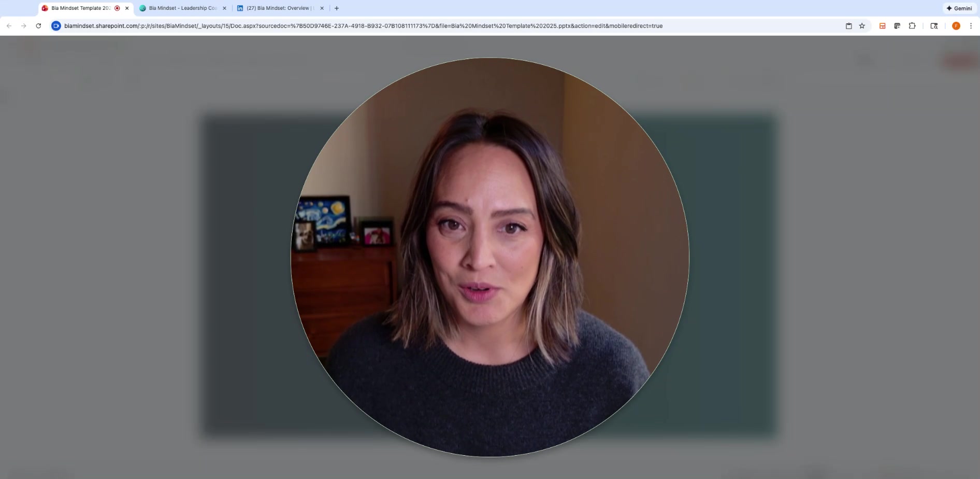Image resolution: width=980 pixels, height=479 pixels.
Task: Select the Bia Mindset Template 2025 tab
Action: click(x=80, y=8)
